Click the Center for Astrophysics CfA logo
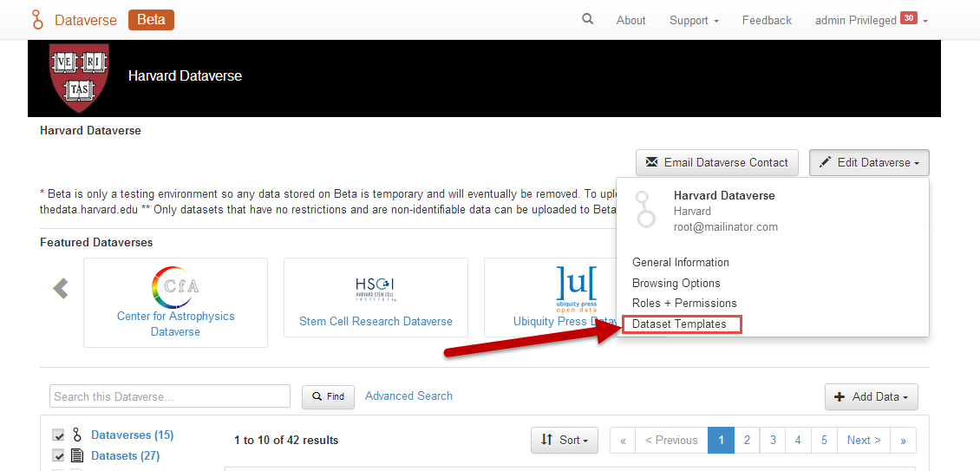 click(176, 287)
